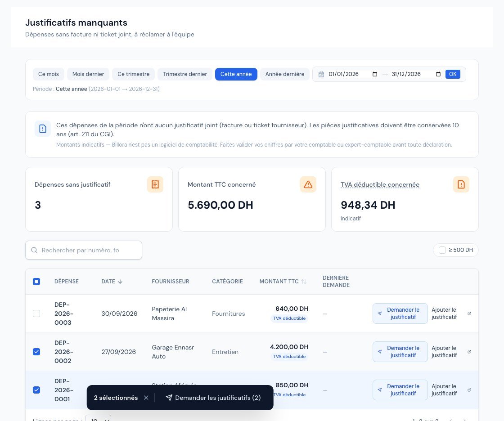The width and height of the screenshot is (504, 421).
Task: Focus the Rechercher par numéro search field
Action: tap(84, 250)
